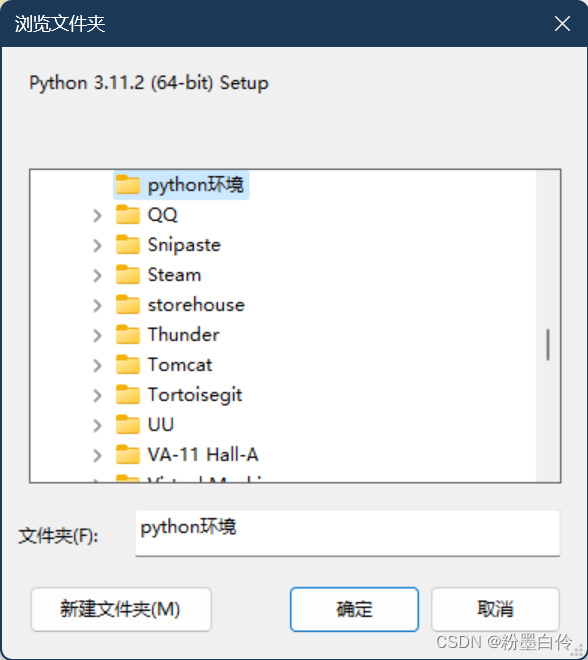Expand the Tortoisegit folder chevron
This screenshot has width=588, height=660.
[97, 396]
